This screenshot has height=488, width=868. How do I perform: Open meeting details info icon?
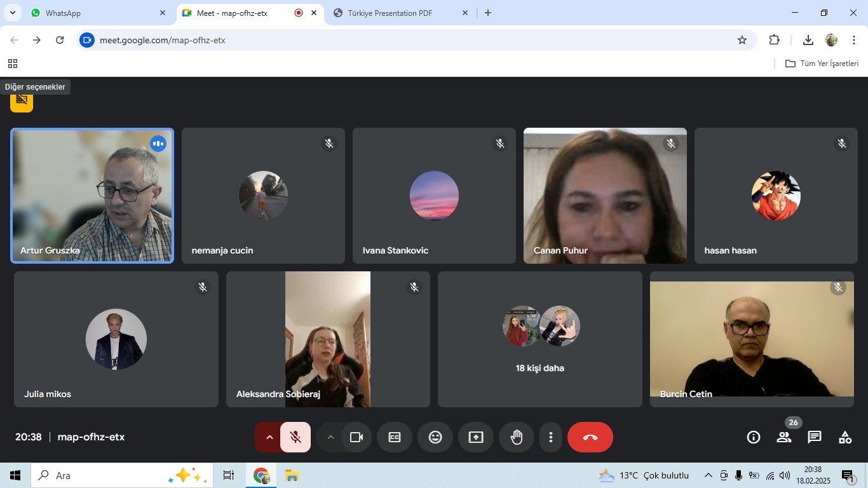coord(754,437)
